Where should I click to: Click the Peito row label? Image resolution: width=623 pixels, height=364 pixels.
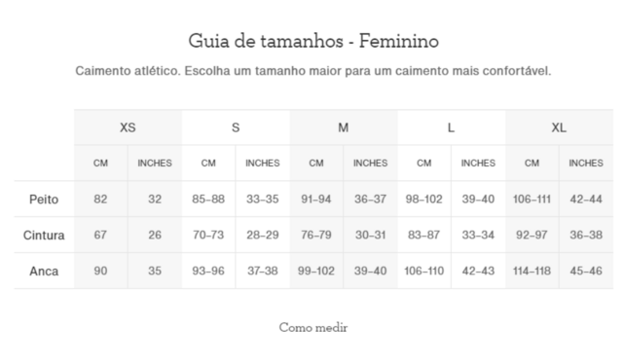(44, 200)
